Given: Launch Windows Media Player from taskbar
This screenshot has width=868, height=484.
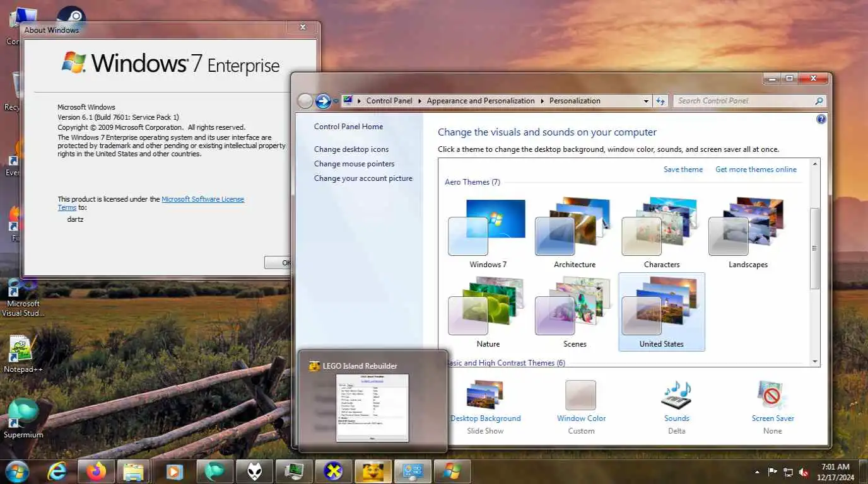Looking at the screenshot, I should [175, 471].
